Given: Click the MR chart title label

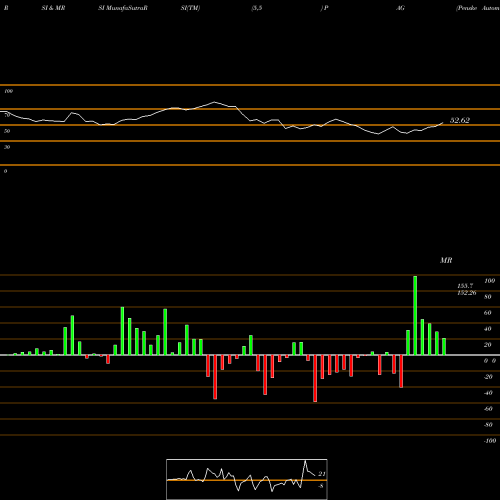Looking at the screenshot, I should 446,260.
